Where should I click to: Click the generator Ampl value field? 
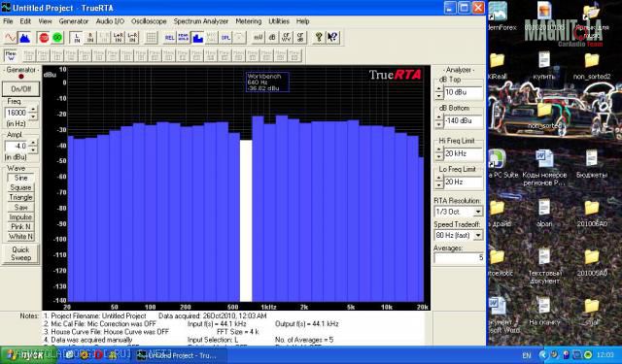(x=16, y=147)
